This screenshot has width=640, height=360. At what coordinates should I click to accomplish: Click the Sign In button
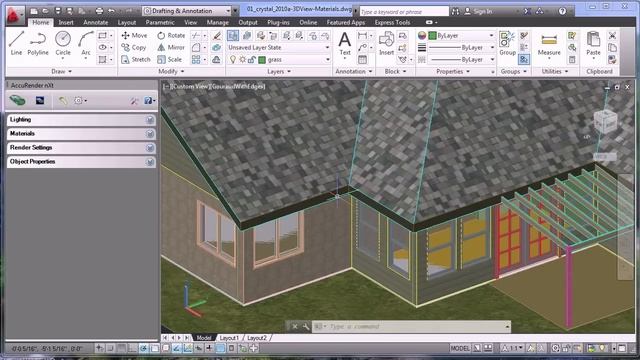pos(478,11)
